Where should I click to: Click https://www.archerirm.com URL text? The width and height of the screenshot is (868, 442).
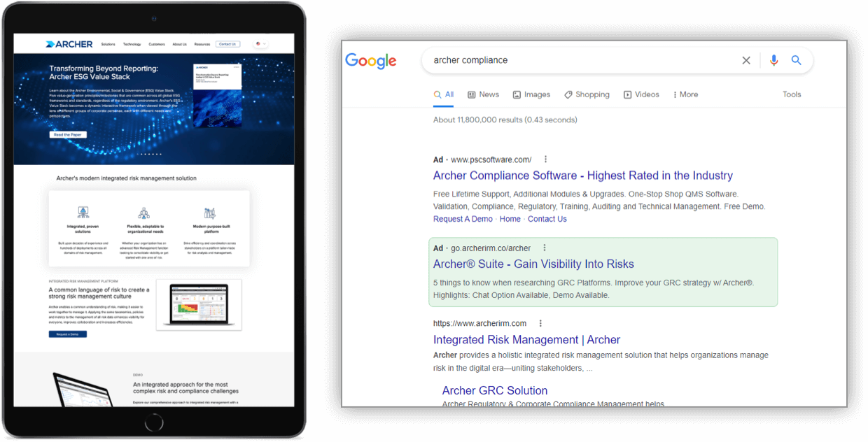(479, 324)
